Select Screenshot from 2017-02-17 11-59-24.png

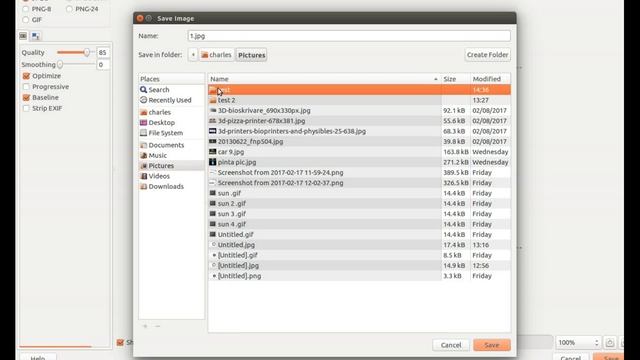[x=359, y=172]
